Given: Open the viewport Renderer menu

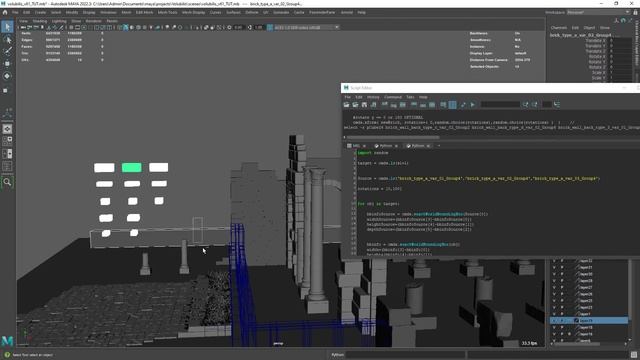Looking at the screenshot, I should 93,21.
